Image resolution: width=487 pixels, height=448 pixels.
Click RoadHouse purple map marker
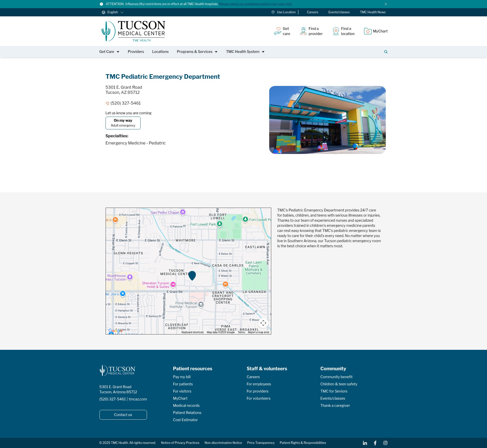click(x=130, y=277)
